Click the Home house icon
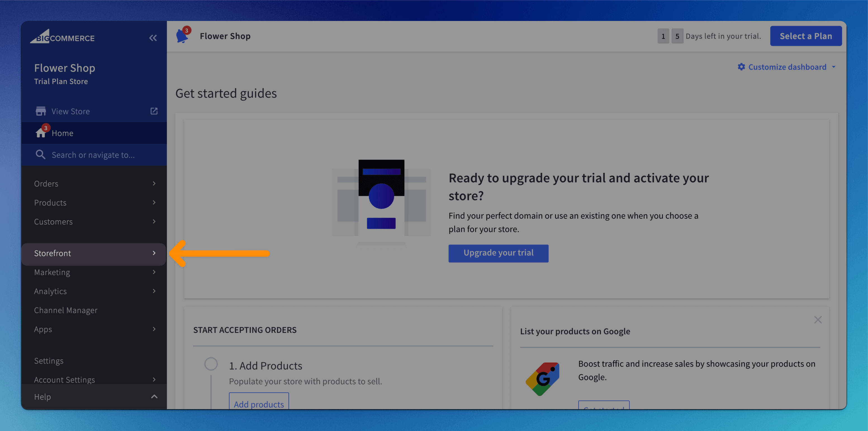This screenshot has width=868, height=431. click(x=41, y=133)
